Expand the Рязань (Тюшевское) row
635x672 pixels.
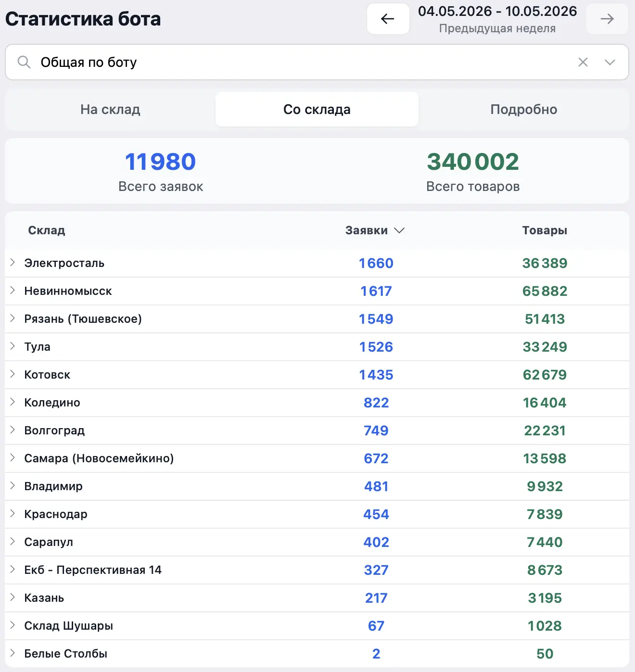pos(13,318)
